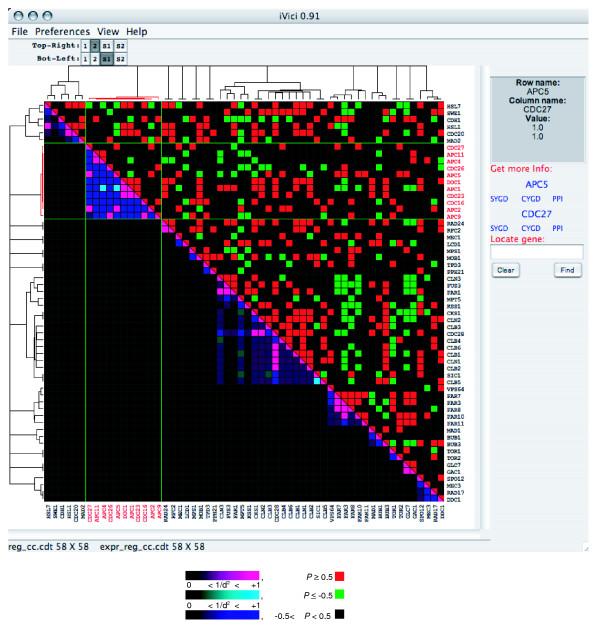600x629 pixels.
Task: Click the CLN3 row label
Action: (x=454, y=279)
